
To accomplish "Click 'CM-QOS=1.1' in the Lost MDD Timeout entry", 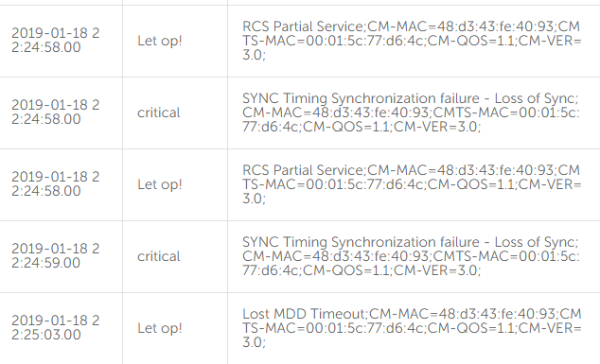I will pos(471,328).
